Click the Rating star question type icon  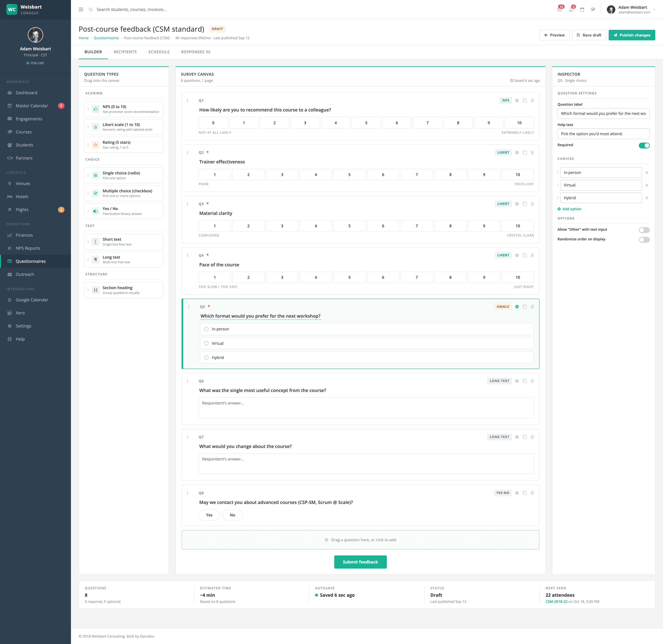tap(96, 145)
